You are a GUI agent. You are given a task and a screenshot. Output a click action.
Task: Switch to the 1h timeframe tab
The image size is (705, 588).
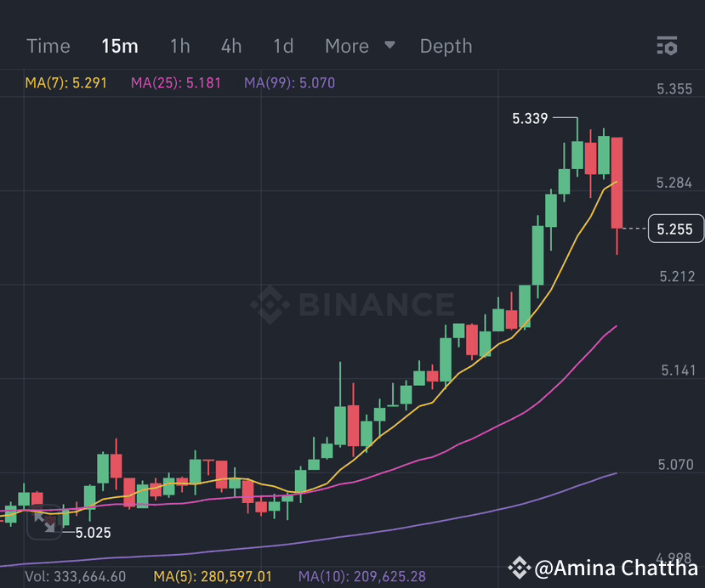(x=179, y=47)
